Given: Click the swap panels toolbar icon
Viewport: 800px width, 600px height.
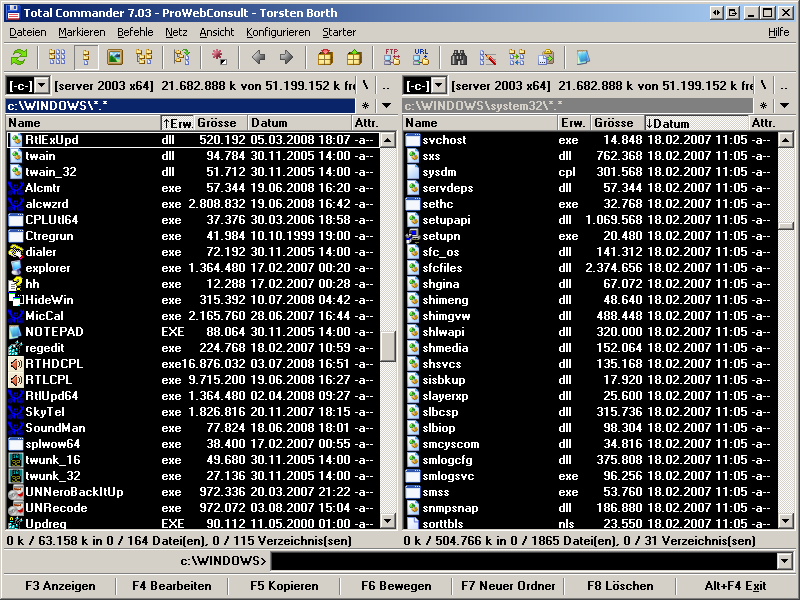Looking at the screenshot, I should [x=182, y=57].
